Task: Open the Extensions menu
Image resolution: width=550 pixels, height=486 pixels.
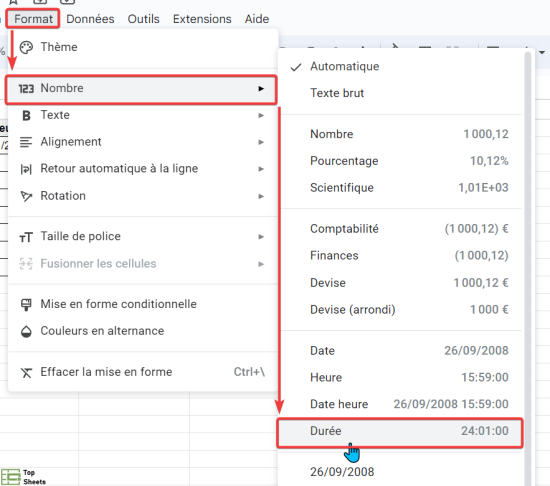Action: pyautogui.click(x=202, y=19)
